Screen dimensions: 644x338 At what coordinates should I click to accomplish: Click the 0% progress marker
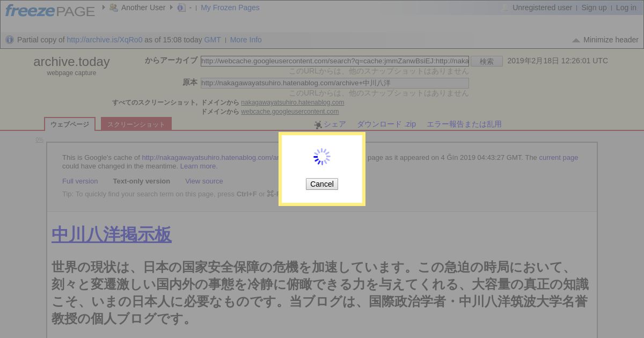pyautogui.click(x=40, y=139)
